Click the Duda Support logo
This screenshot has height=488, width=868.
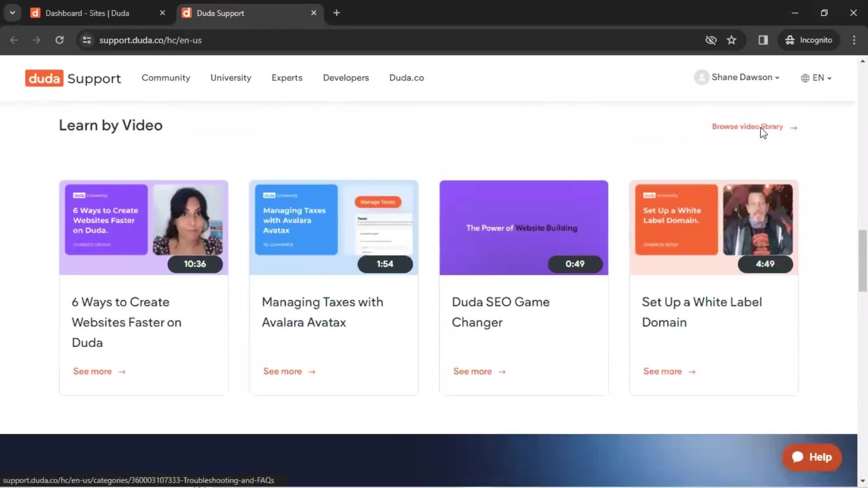[x=73, y=78]
